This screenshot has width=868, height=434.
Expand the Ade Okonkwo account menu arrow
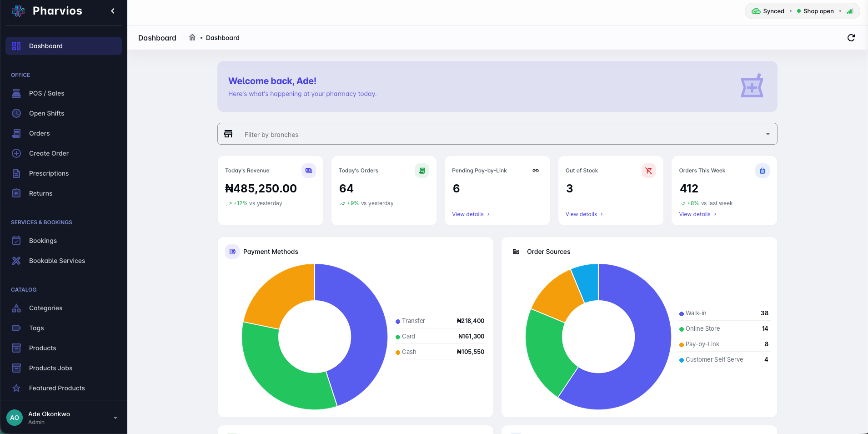115,418
